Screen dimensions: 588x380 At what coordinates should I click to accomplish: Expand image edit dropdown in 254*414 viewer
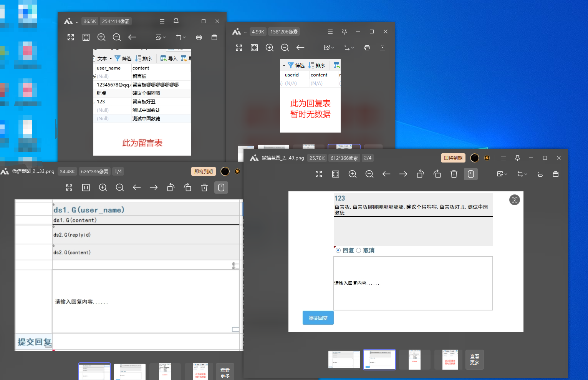tap(161, 37)
